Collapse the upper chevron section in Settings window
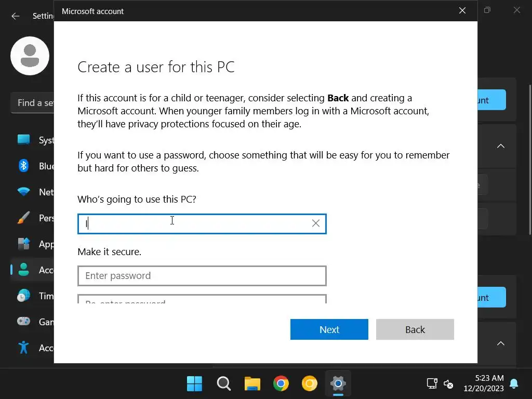Viewport: 532px width, 399px height. (500, 146)
